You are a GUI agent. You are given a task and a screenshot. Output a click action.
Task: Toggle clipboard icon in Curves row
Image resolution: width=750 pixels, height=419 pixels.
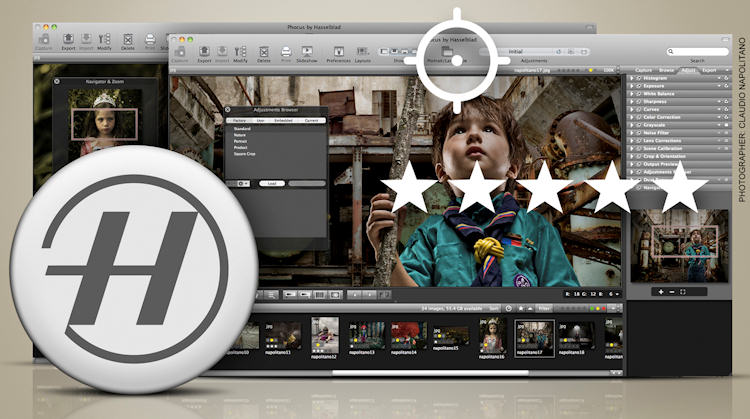pyautogui.click(x=726, y=109)
